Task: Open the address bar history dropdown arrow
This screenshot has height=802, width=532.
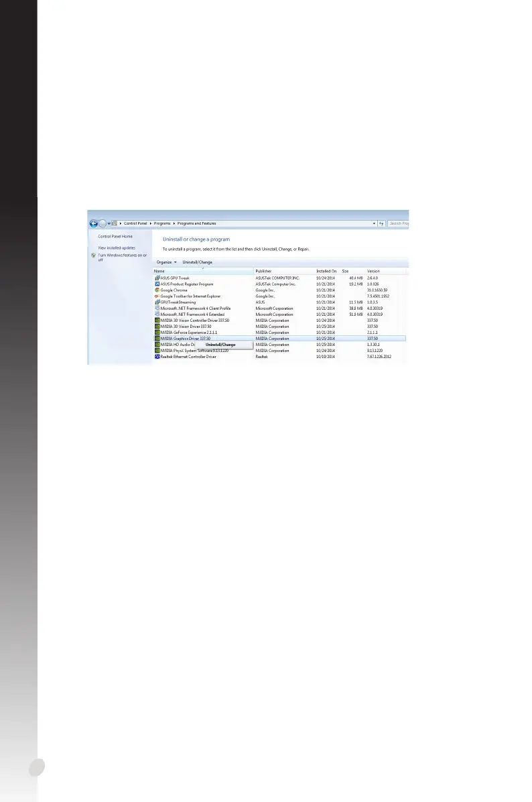Action: pyautogui.click(x=374, y=223)
